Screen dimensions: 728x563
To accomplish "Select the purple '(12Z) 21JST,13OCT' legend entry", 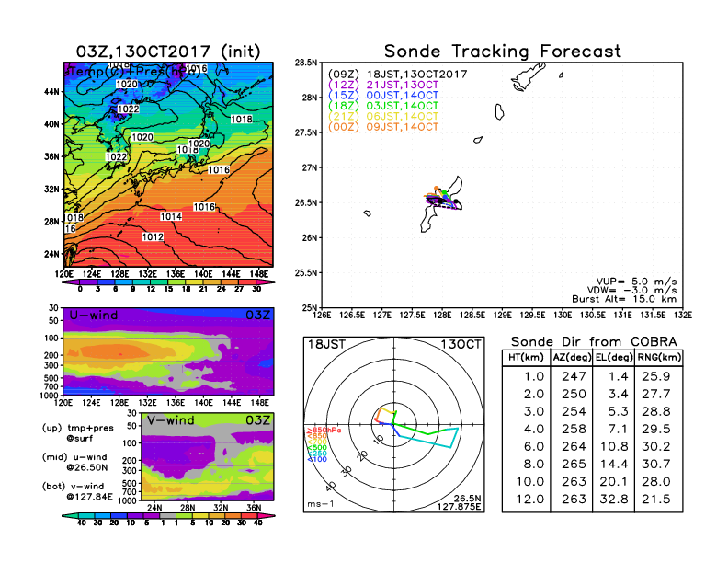I will coord(383,85).
